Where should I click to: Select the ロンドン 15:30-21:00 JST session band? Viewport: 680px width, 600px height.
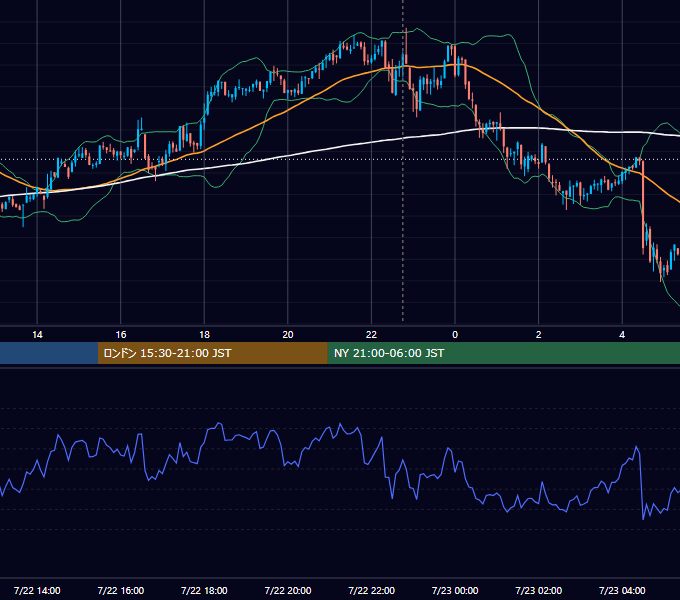212,353
